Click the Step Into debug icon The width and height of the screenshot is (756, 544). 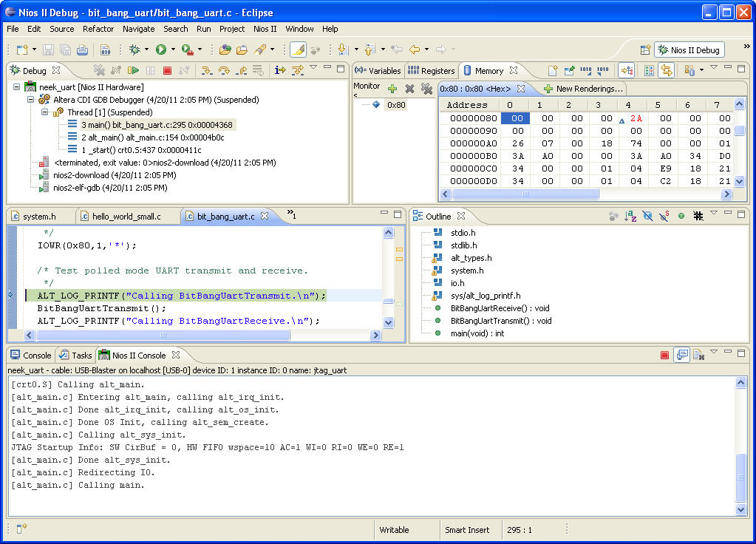[206, 70]
